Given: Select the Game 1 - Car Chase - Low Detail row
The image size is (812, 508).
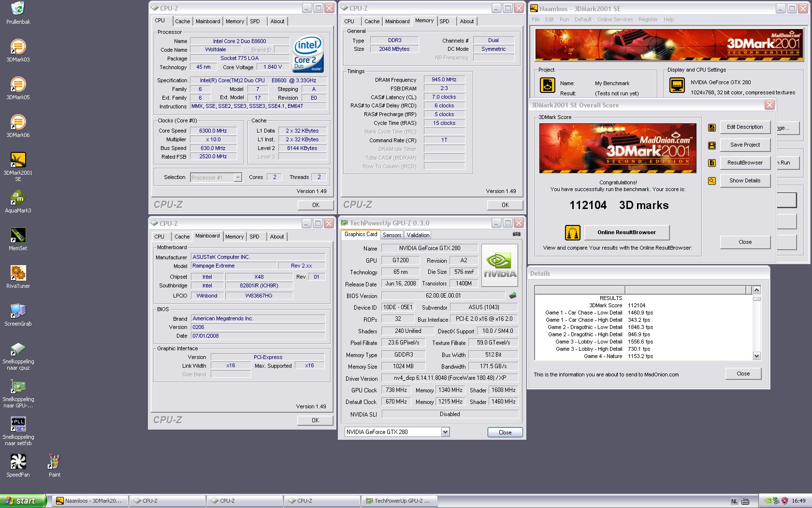Looking at the screenshot, I should point(599,313).
